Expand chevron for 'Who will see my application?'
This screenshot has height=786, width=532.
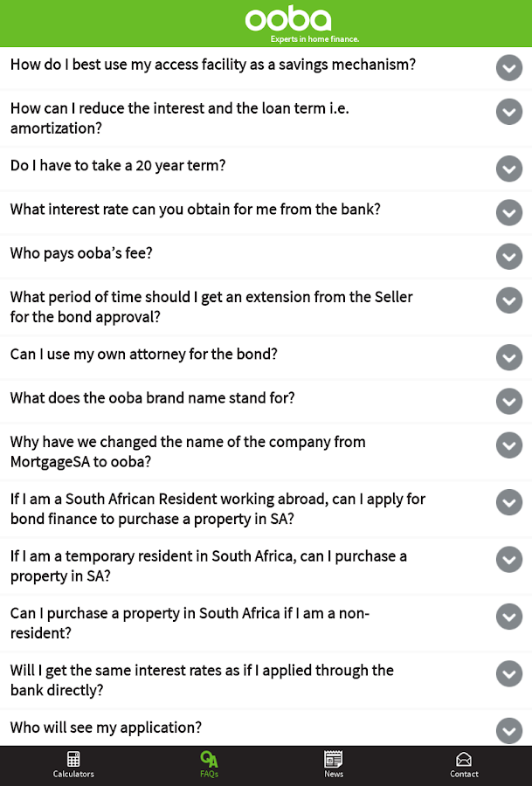(509, 730)
